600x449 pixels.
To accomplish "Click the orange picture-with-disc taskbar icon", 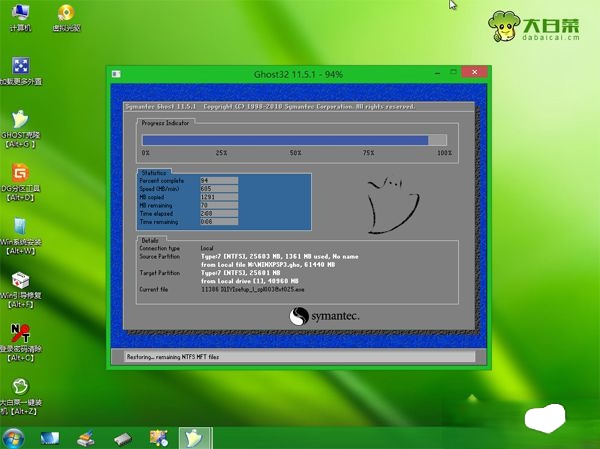I will click(158, 438).
